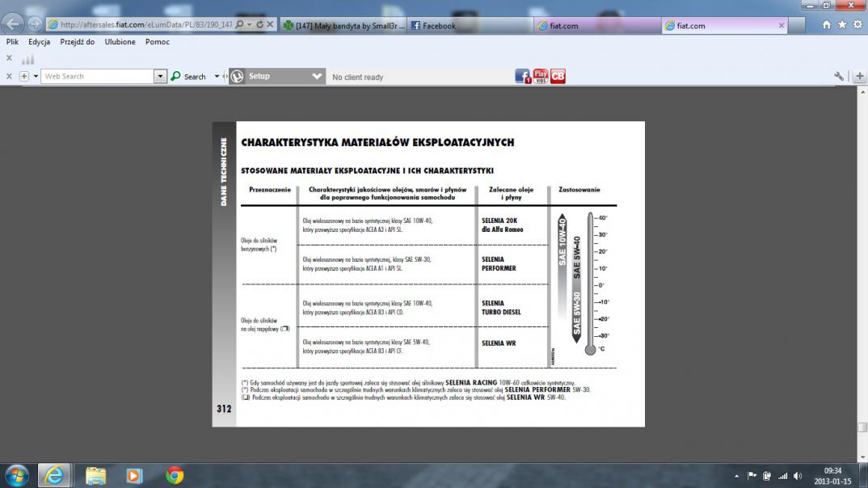The height and width of the screenshot is (488, 868).
Task: Click the aftersales.fiat.com address field
Action: pyautogui.click(x=146, y=25)
